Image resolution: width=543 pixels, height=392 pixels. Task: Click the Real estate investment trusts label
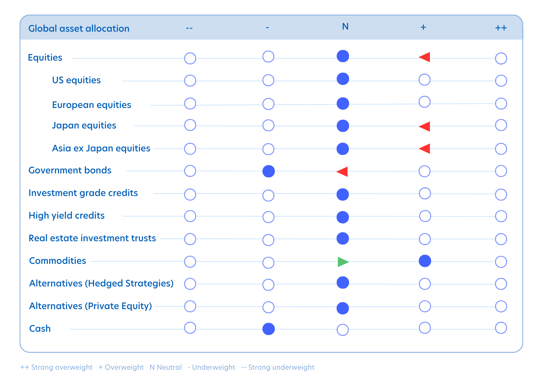(x=92, y=238)
